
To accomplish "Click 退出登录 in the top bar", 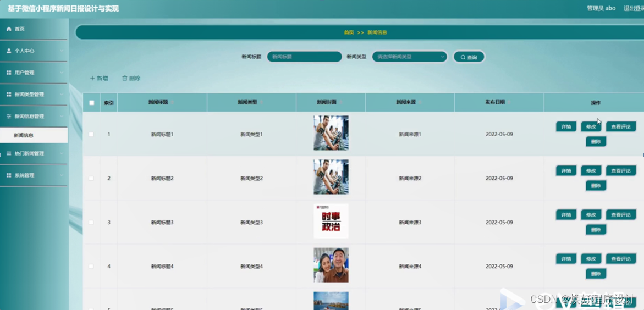I will [x=634, y=8].
